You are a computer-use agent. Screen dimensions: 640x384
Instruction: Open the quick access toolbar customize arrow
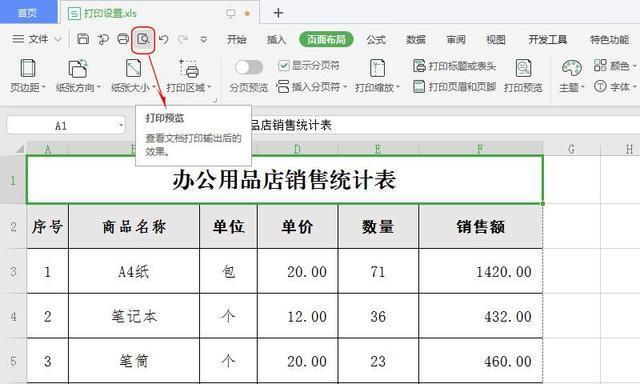(x=203, y=40)
